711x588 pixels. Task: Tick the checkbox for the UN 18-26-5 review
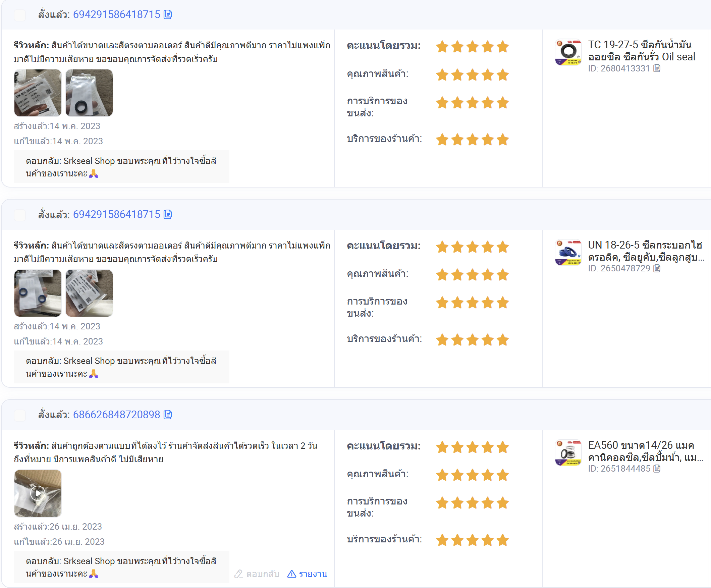pyautogui.click(x=20, y=215)
